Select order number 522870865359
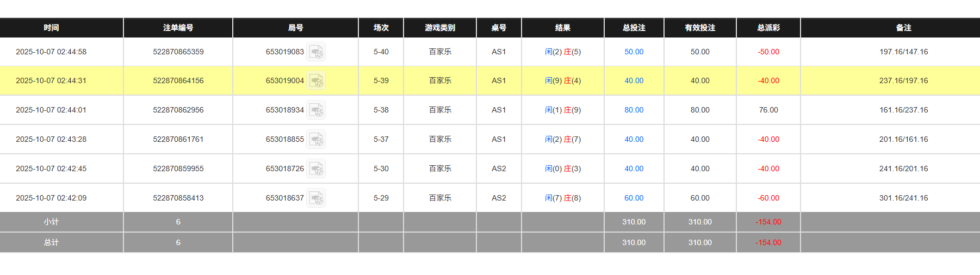Screen dimensions: 980x275 [x=178, y=52]
